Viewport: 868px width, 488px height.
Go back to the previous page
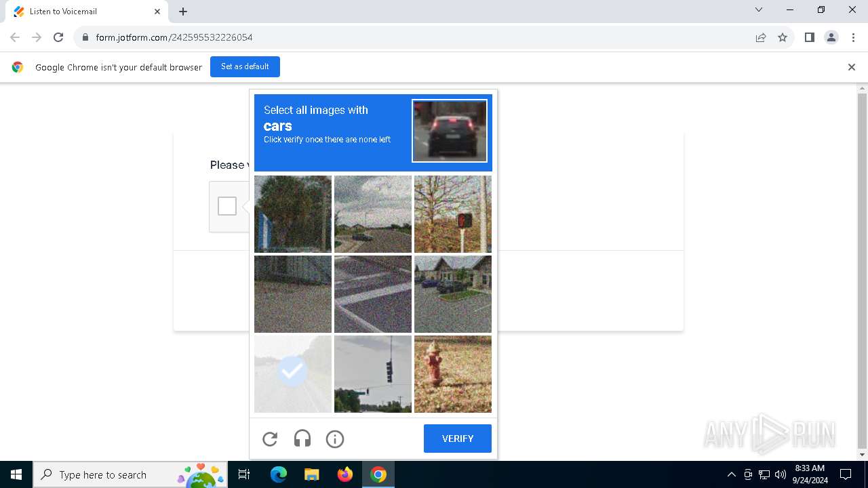[15, 37]
